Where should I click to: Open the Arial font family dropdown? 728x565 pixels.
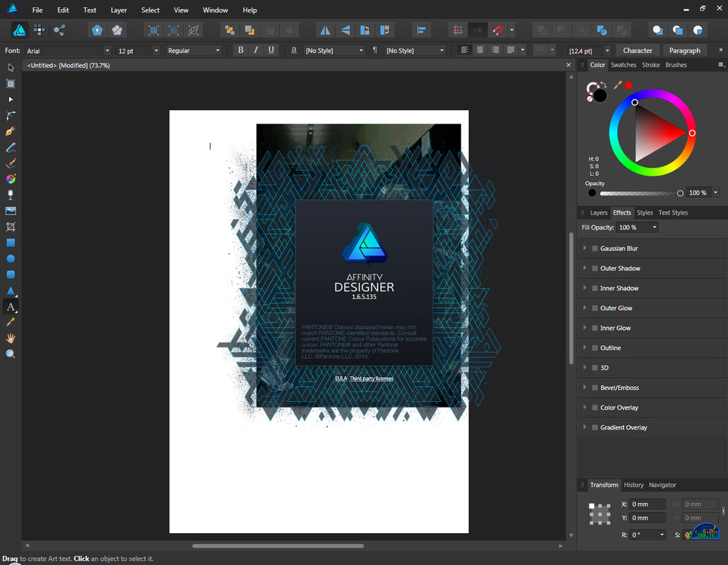[x=107, y=51]
